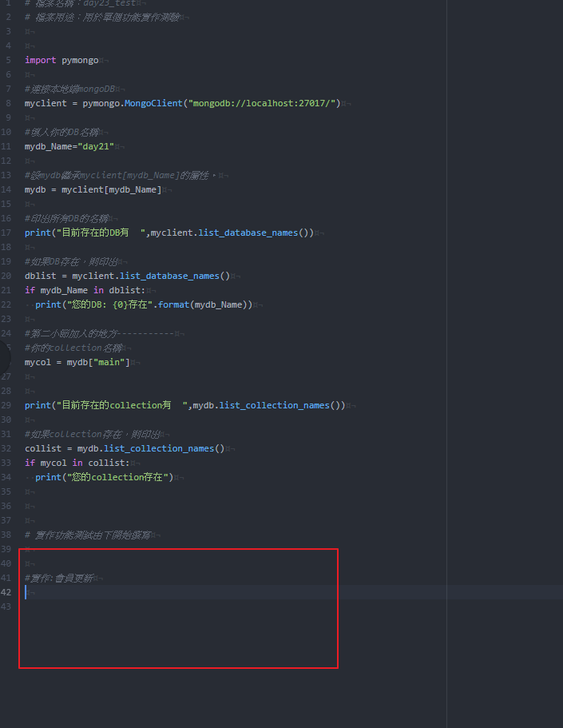
Task: Click the comment "#第二小節加入的地方" on line 24
Action: coord(100,333)
